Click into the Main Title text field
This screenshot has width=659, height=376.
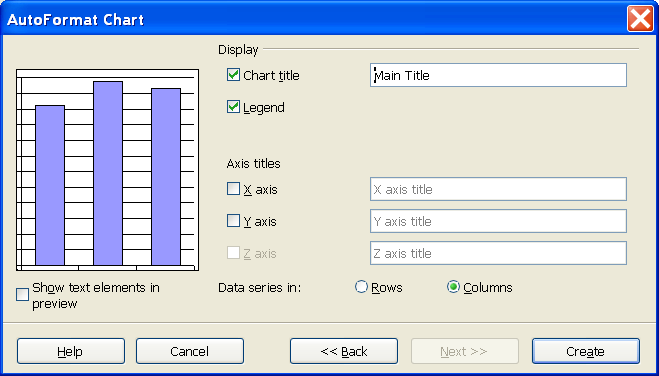click(498, 75)
